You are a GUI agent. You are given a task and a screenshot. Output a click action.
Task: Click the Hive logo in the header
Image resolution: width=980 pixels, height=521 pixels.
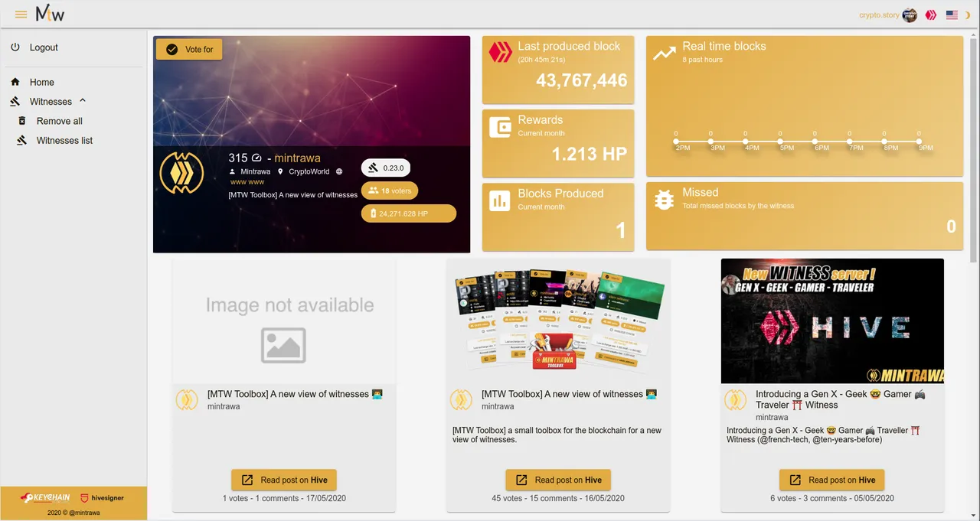931,15
